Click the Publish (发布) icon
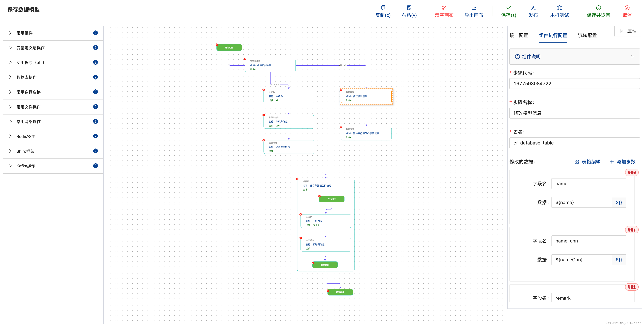The image size is (644, 326). [533, 8]
